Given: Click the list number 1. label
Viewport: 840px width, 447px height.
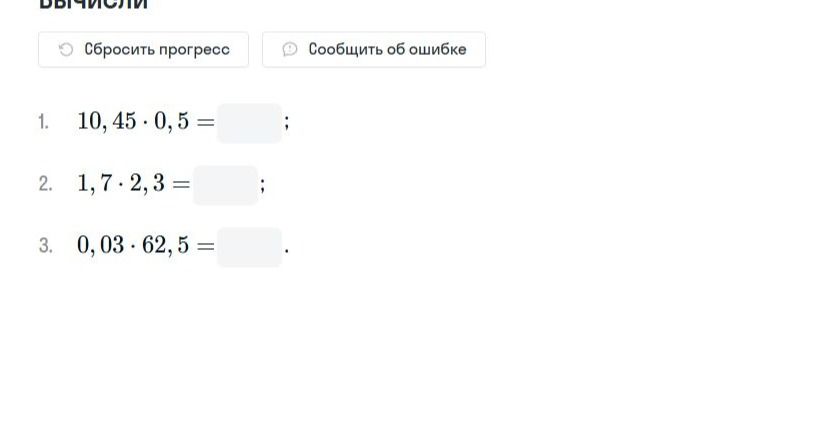Looking at the screenshot, I should coord(43,123).
